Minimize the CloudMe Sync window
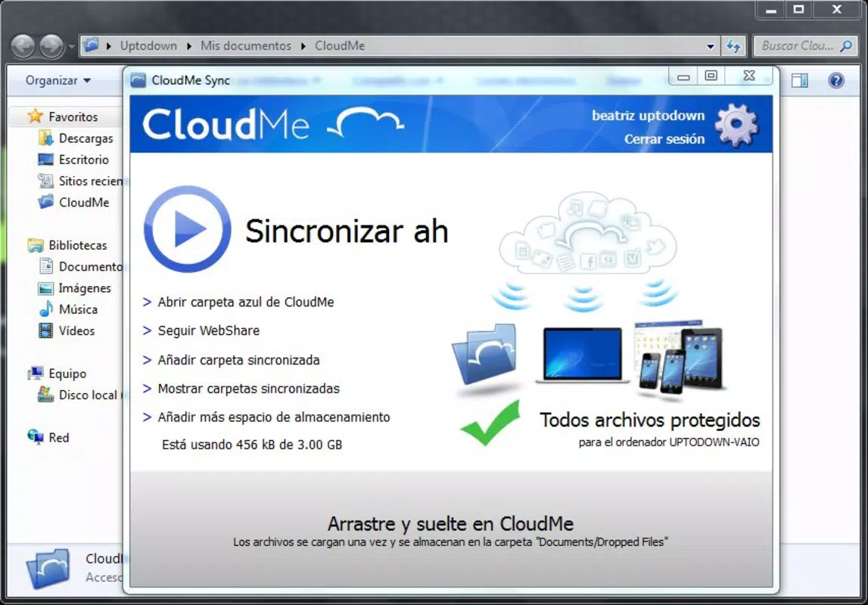The height and width of the screenshot is (605, 868). (x=683, y=76)
